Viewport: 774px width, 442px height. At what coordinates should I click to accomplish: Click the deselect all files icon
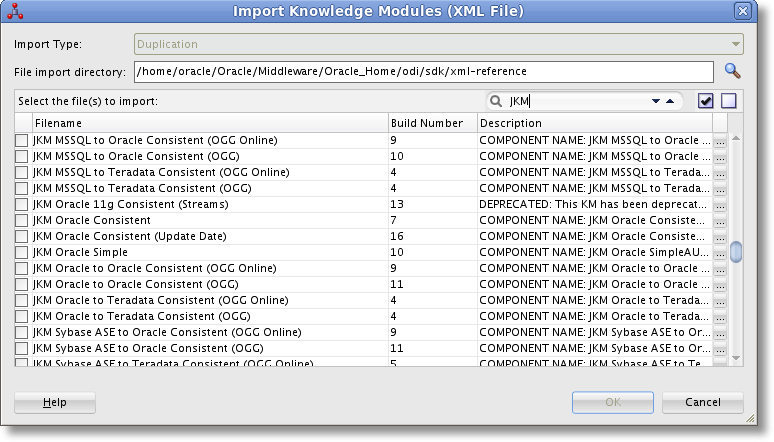tap(729, 101)
